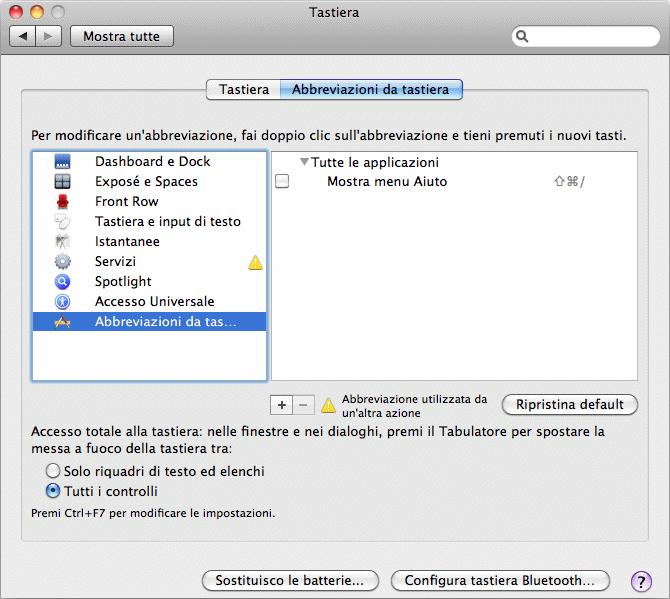Enable the Mostra menu Aiuto checkbox
Screen dimensions: 670x599
pos(282,181)
